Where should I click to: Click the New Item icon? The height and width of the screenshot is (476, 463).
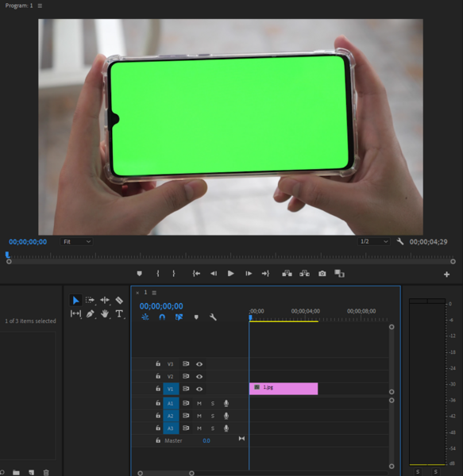[31, 472]
